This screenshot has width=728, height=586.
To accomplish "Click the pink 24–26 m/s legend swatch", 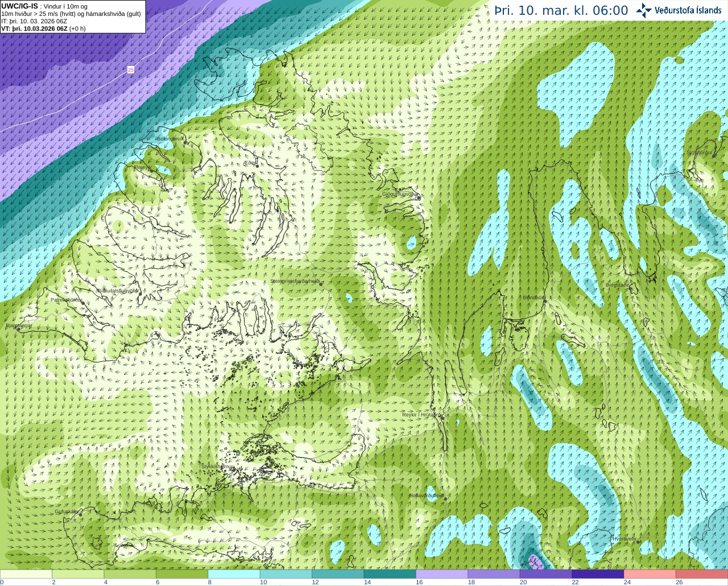I will (x=650, y=574).
